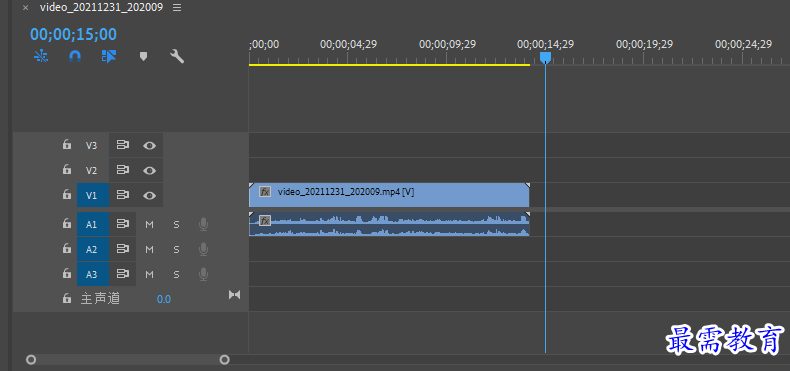790x371 pixels.
Task: Close the video_20211231_202009 sequence tab
Action: pyautogui.click(x=25, y=8)
